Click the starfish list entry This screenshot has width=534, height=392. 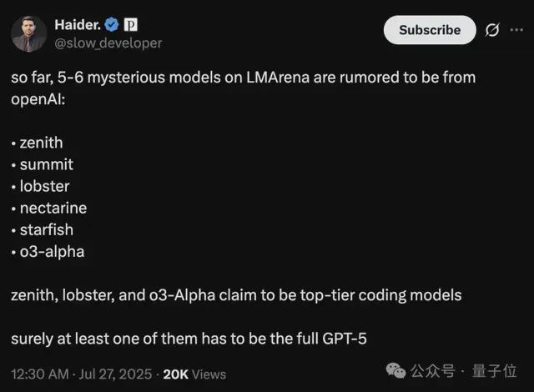pos(47,230)
